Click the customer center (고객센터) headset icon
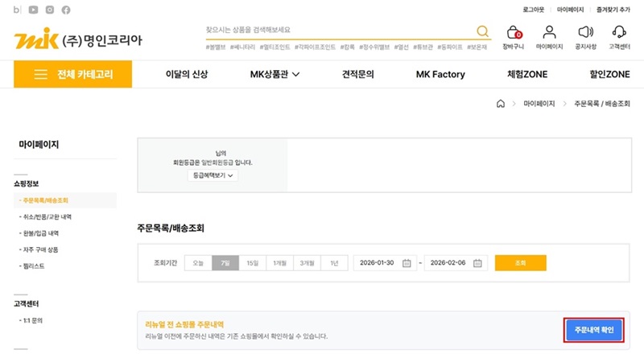 619,33
